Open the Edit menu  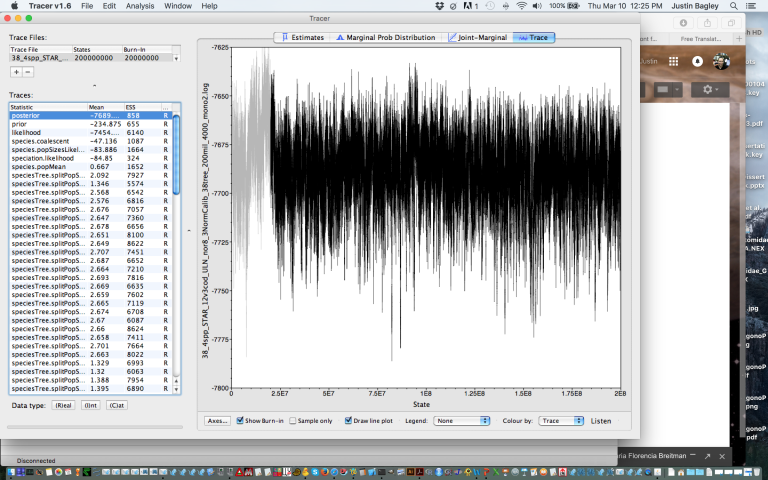pos(109,6)
